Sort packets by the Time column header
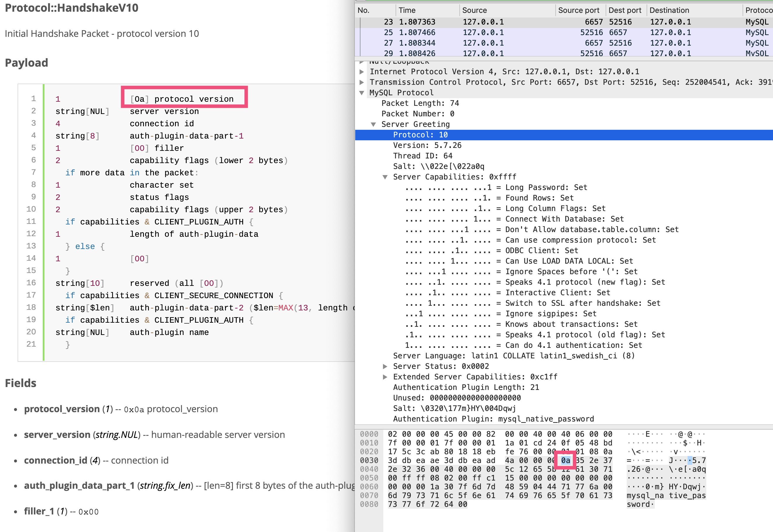This screenshot has height=532, width=773. click(407, 10)
